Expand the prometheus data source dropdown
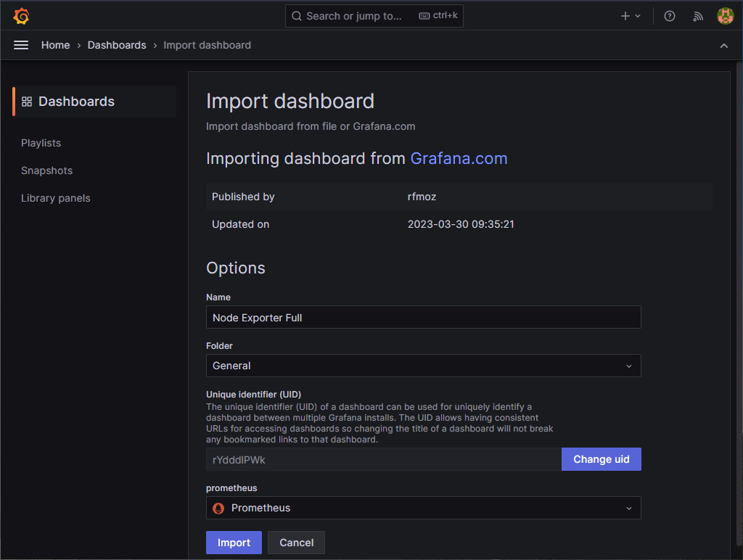Viewport: 743px width, 560px height. point(628,508)
